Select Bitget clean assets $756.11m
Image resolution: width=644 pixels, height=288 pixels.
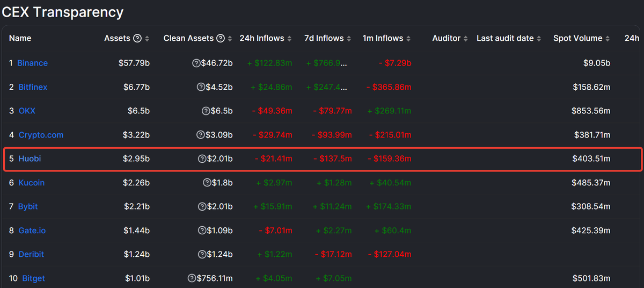215,278
